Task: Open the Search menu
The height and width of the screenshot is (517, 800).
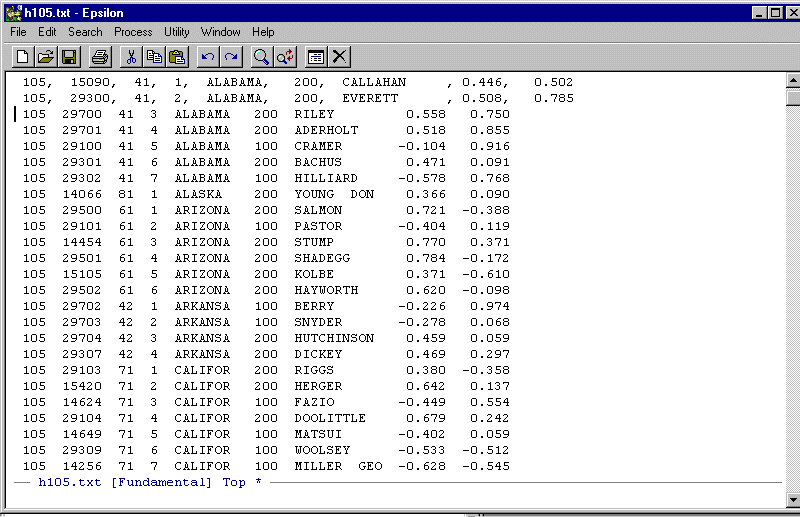Action: [85, 32]
